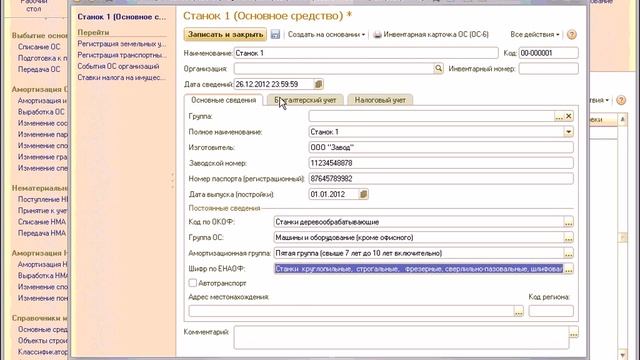Click the highlighted Шифр по ЕНАОФ field
640x360 pixels.
pos(418,269)
